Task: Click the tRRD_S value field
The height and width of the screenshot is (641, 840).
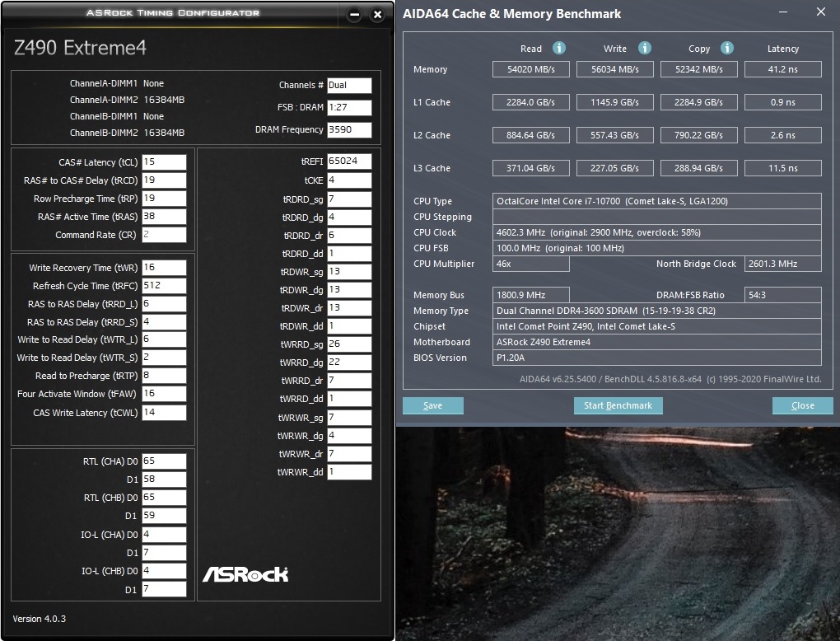Action: (164, 322)
